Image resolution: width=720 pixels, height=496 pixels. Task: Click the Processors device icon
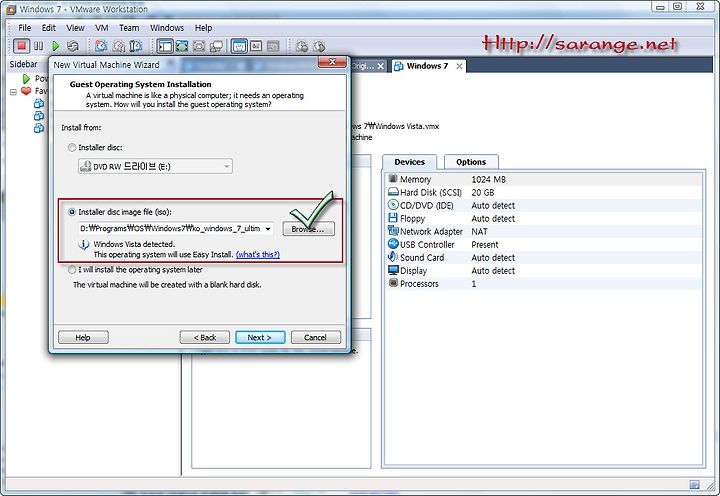pyautogui.click(x=393, y=283)
